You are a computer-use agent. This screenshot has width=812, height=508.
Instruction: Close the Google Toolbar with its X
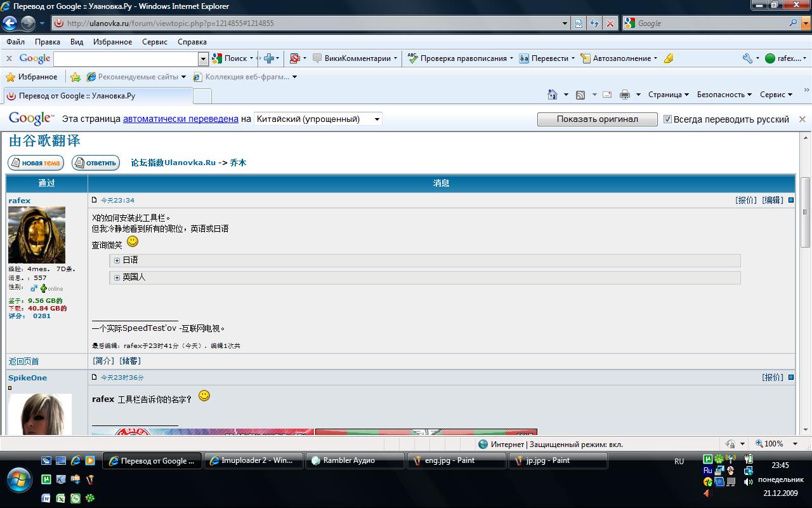pos(9,58)
